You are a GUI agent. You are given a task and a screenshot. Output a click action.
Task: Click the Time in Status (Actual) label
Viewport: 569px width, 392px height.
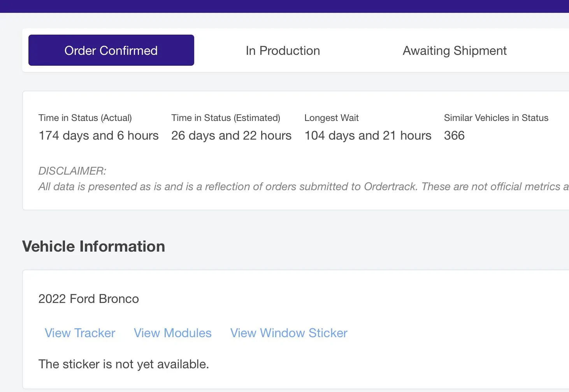coord(85,118)
